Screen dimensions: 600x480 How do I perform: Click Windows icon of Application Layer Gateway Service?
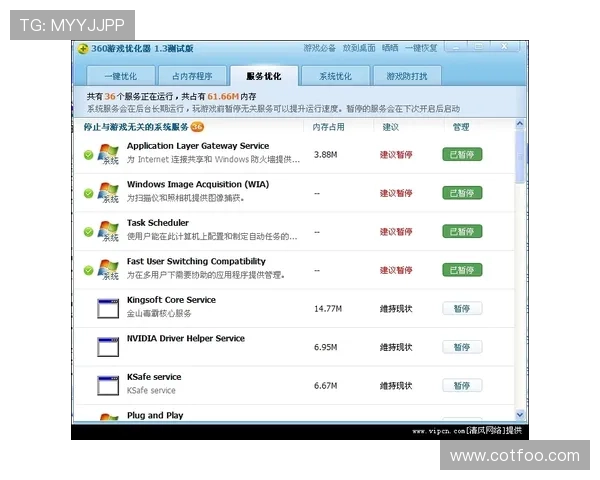108,154
